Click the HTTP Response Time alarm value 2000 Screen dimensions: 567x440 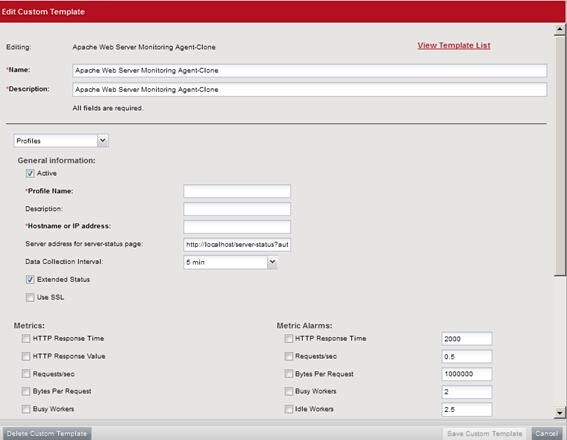tap(466, 339)
